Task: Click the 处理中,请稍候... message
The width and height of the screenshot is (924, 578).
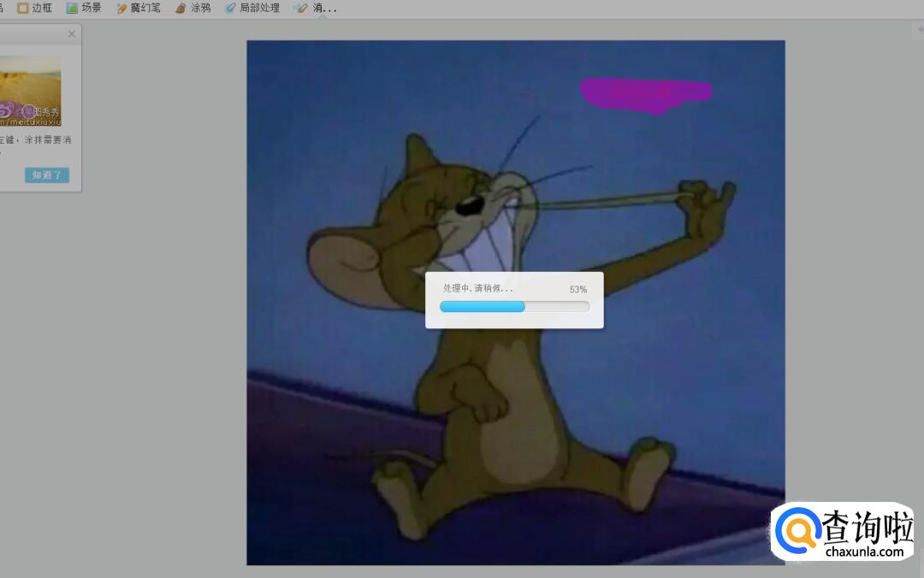Action: coord(478,288)
